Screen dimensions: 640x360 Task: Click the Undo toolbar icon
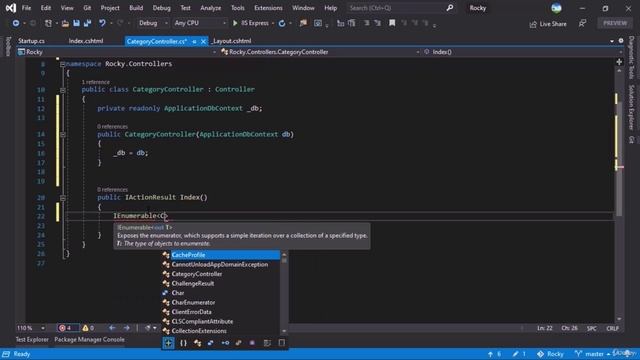(x=102, y=23)
